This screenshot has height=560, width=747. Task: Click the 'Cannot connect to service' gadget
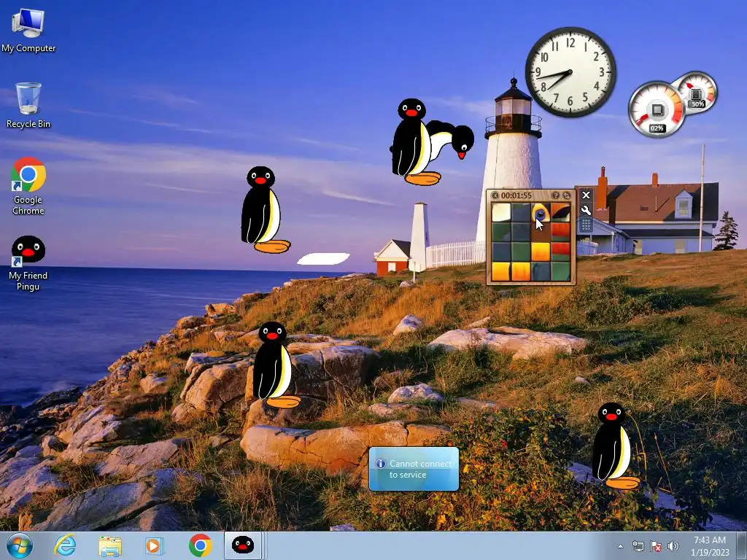(x=414, y=469)
